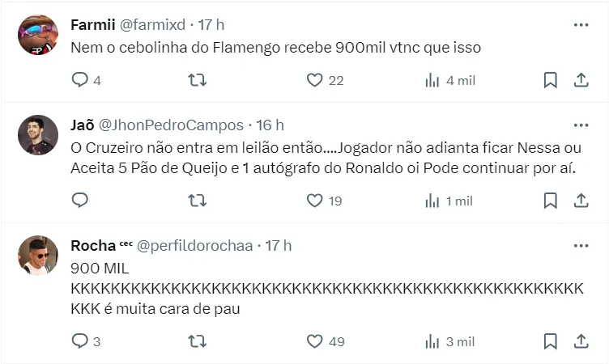Share Jaõ's tweet
Viewport: 609px width, 364px height.
[x=581, y=200]
